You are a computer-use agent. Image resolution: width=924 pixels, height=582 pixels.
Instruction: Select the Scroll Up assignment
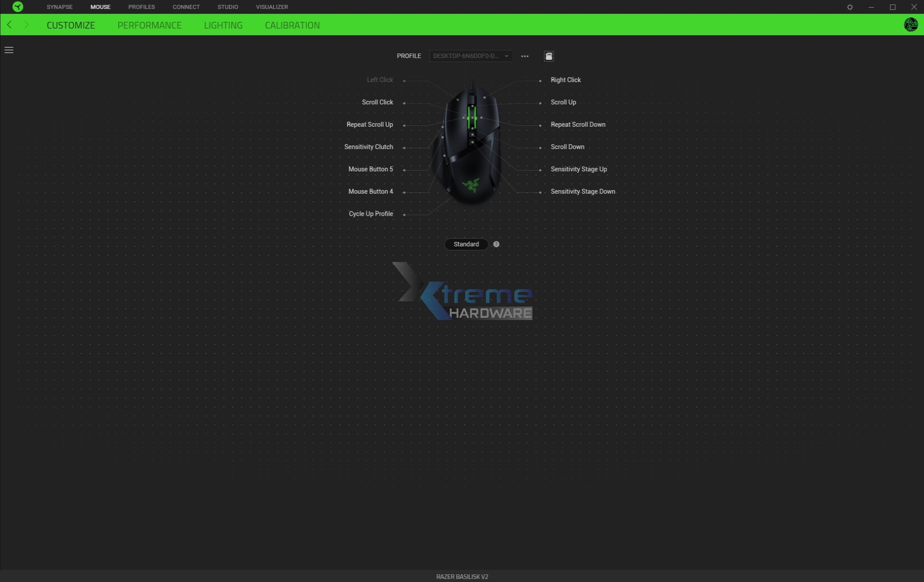[563, 102]
